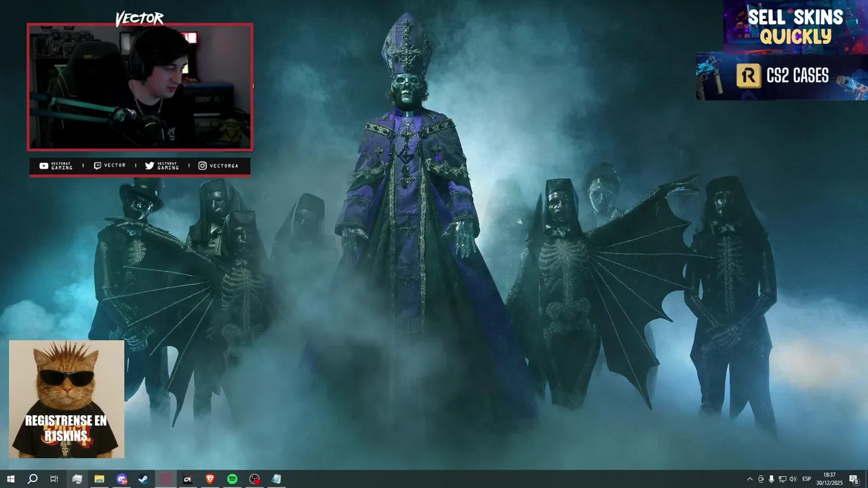This screenshot has width=868, height=488.
Task: Launch Steam from the taskbar
Action: pyautogui.click(x=143, y=479)
